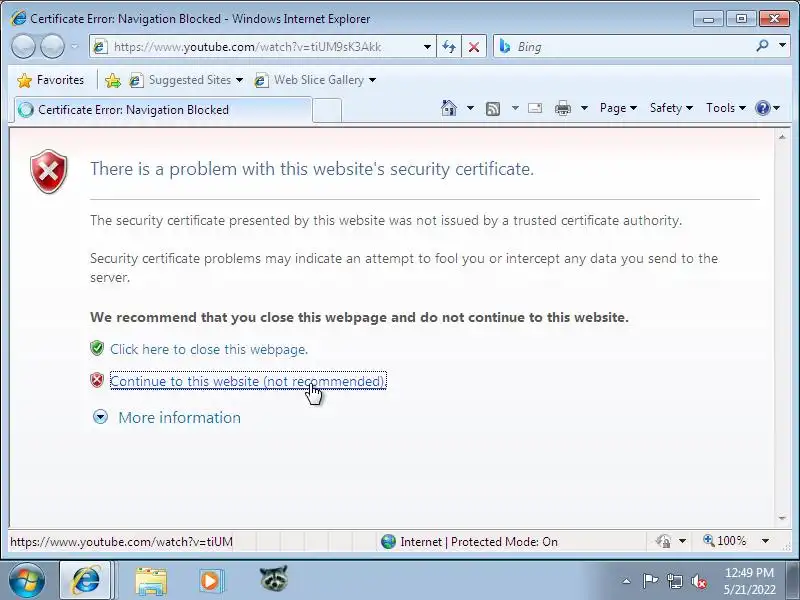
Task: Click the muted volume tray icon
Action: click(x=698, y=581)
